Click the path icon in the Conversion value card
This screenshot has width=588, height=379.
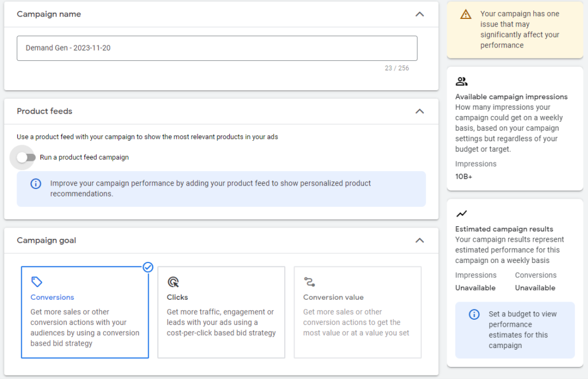pos(310,282)
